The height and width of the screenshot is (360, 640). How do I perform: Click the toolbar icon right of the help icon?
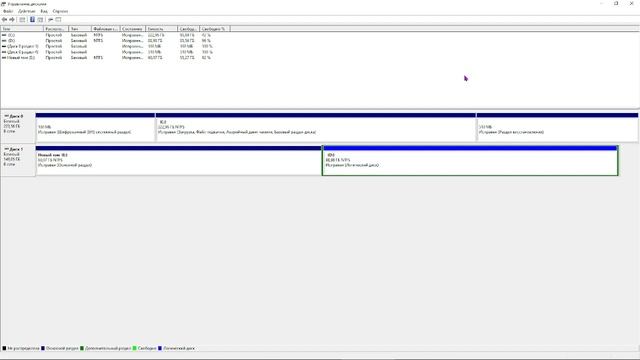[x=40, y=20]
